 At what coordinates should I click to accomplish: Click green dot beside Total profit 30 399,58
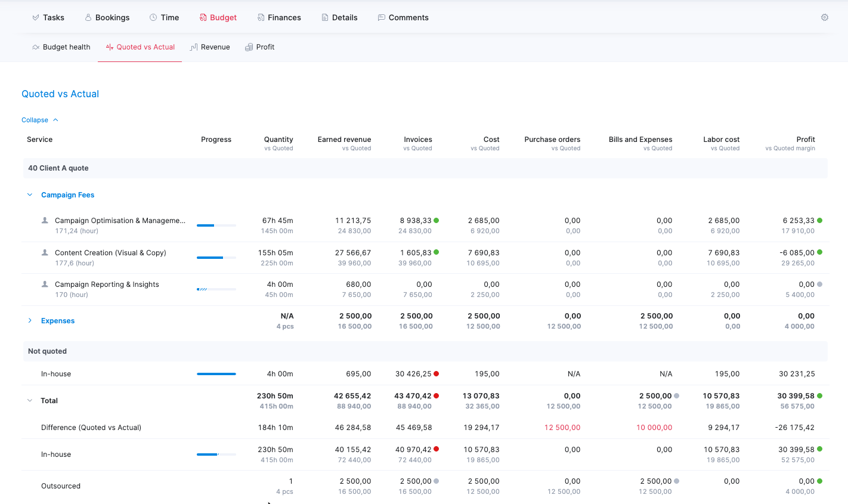coord(820,395)
